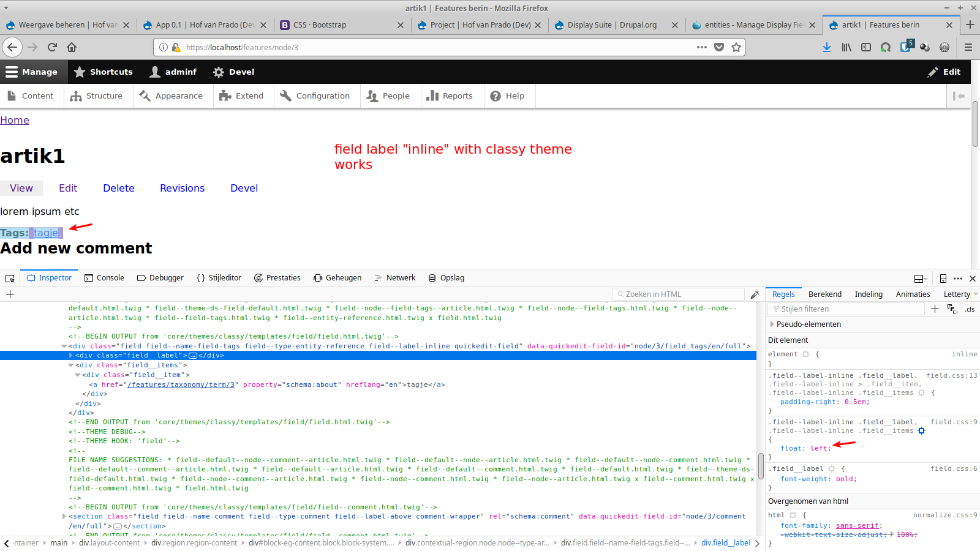Open the Firefox home page

tap(72, 47)
